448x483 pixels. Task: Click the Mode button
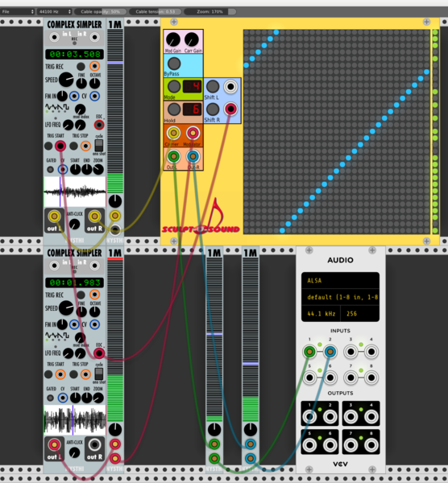pos(174,87)
